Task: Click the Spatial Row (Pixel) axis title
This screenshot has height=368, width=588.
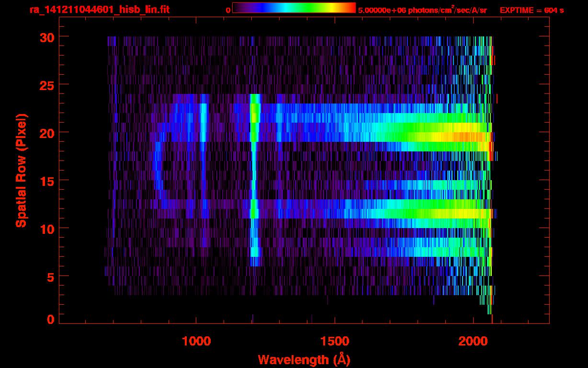Action: click(x=21, y=170)
